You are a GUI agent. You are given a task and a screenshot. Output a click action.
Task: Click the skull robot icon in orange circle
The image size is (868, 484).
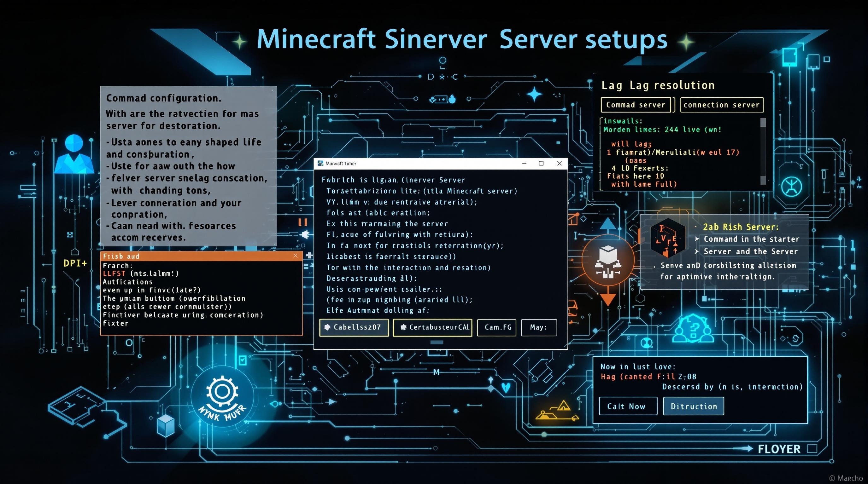607,261
